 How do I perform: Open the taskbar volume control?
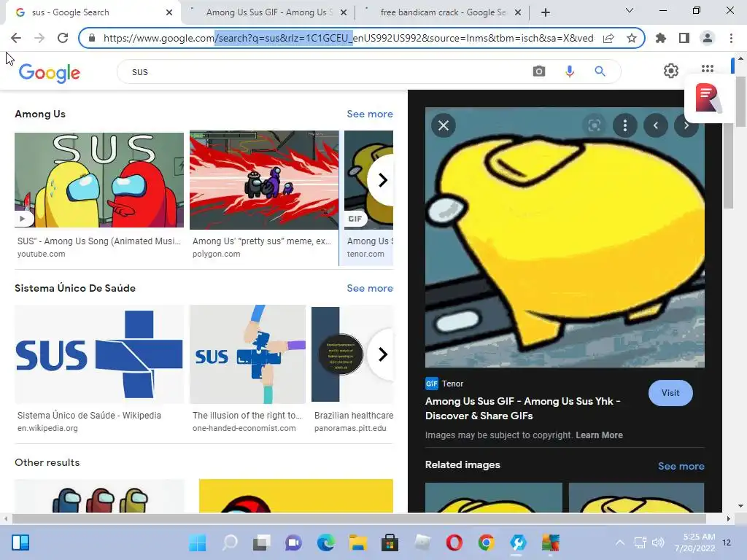point(658,542)
